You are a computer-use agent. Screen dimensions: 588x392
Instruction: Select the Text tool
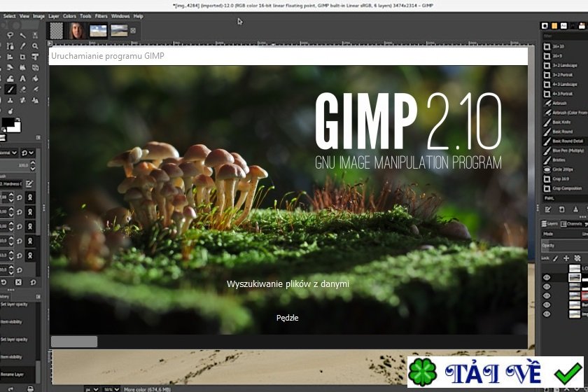[22, 79]
